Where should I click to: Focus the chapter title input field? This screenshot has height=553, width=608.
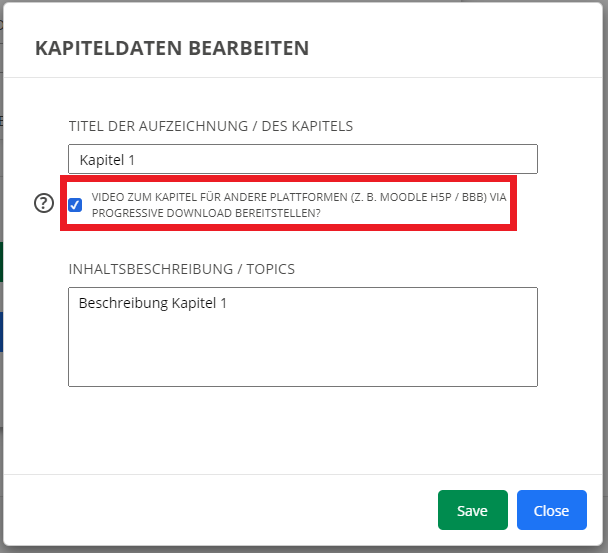[x=302, y=159]
